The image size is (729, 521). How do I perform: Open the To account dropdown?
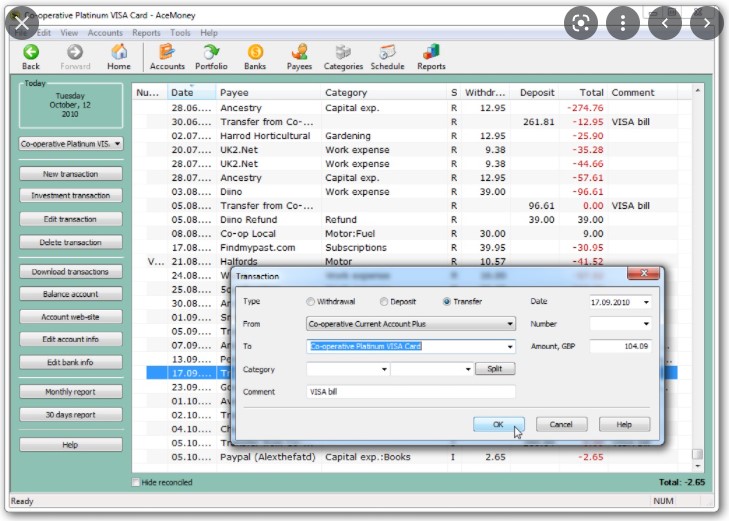tap(510, 347)
